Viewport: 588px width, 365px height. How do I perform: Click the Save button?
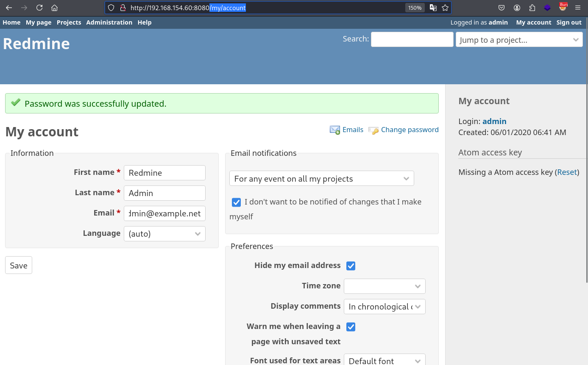(19, 265)
